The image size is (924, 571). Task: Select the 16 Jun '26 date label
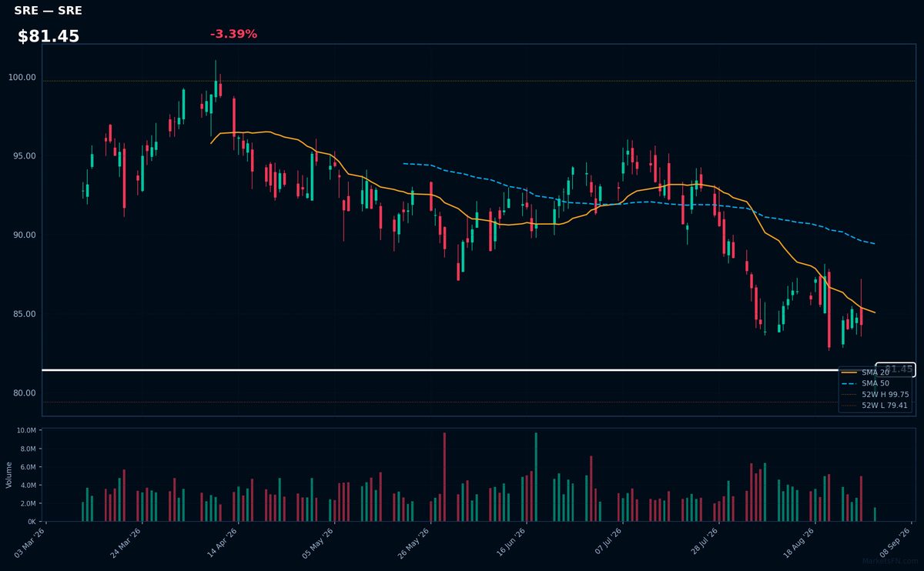click(511, 543)
